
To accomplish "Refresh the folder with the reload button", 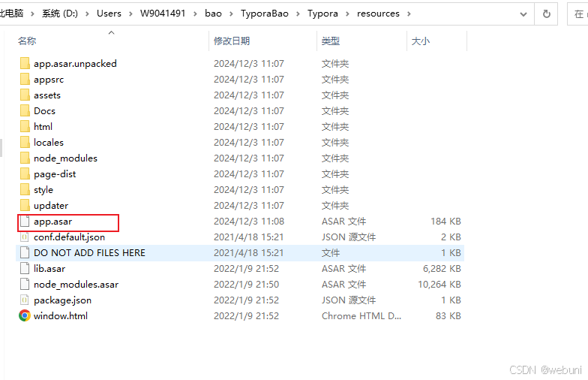I will click(546, 14).
